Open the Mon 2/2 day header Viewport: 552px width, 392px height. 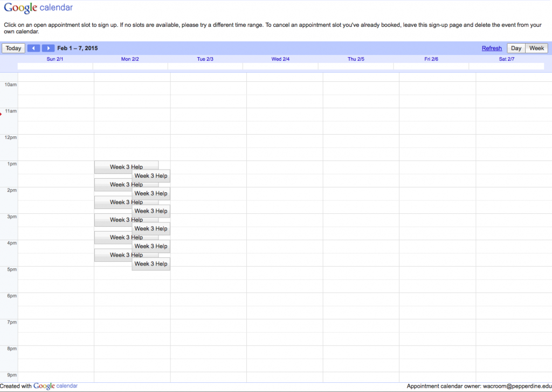coord(130,59)
